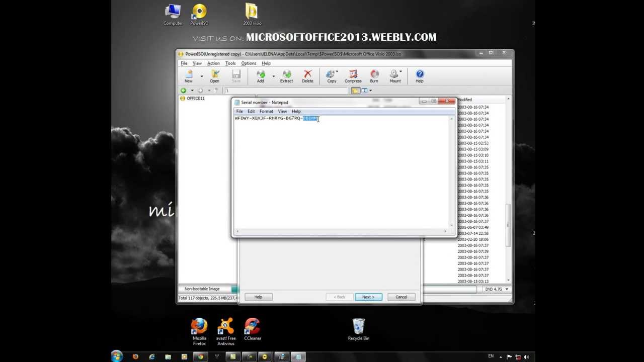Click the Next > button in setup wizard
Viewport: 644px width, 362px height.
[x=368, y=297]
